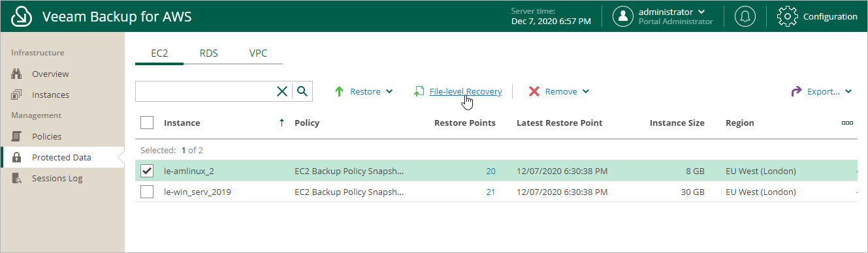Click the magnifier search icon
The width and height of the screenshot is (868, 253).
tap(302, 91)
